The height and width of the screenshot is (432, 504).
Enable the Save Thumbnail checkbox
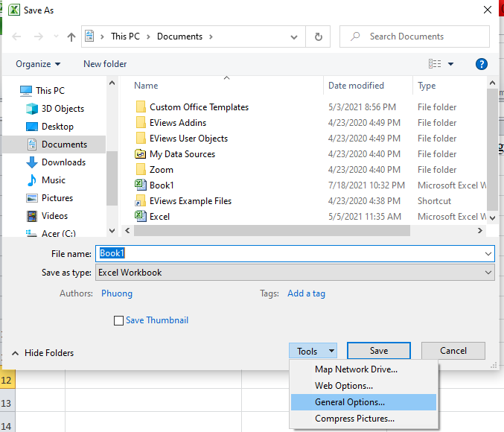(x=118, y=320)
